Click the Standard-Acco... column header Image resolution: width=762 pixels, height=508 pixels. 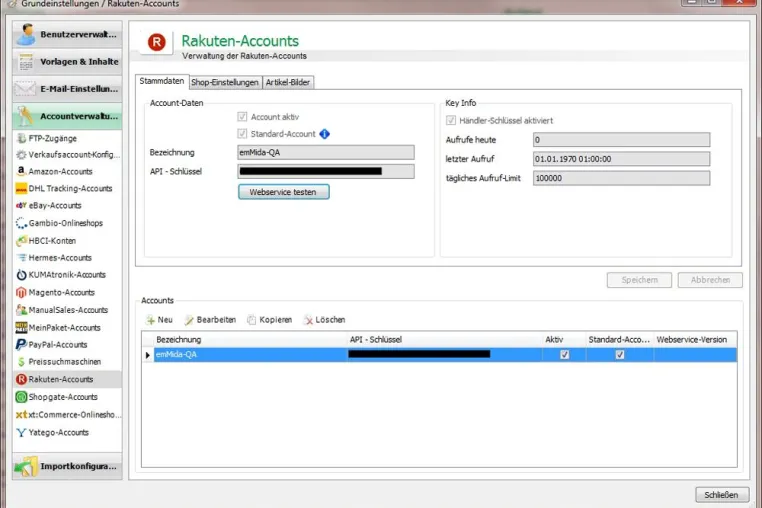point(620,340)
